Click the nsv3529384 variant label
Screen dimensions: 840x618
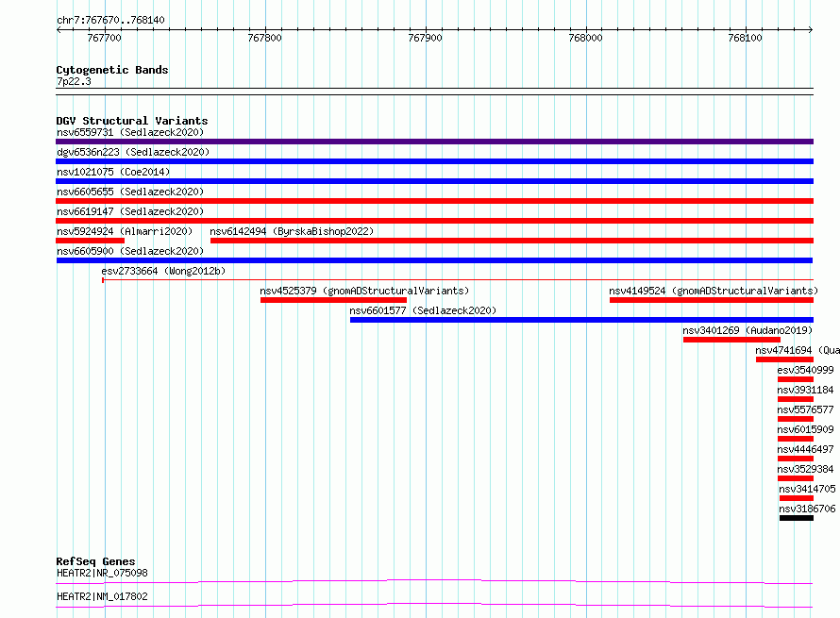click(805, 469)
